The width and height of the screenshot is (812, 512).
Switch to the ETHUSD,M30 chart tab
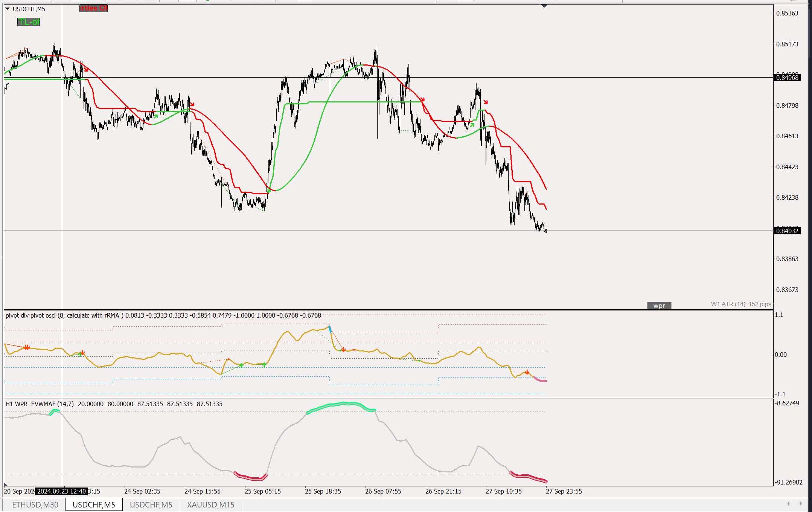pyautogui.click(x=35, y=504)
